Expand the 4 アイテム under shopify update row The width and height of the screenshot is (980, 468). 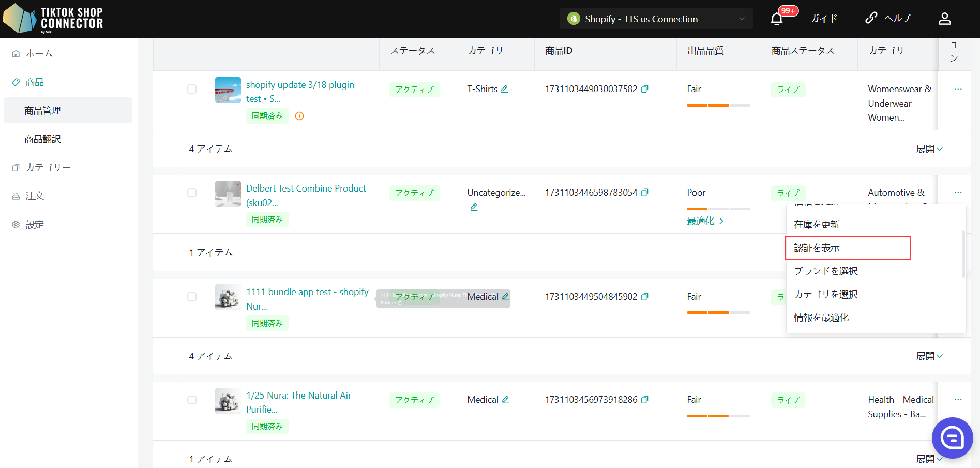click(x=929, y=149)
